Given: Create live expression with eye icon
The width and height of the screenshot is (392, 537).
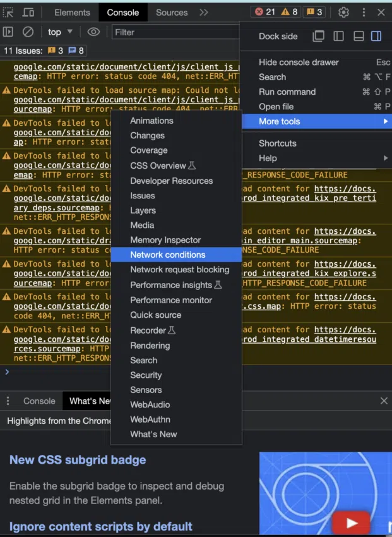Looking at the screenshot, I should pos(93,32).
